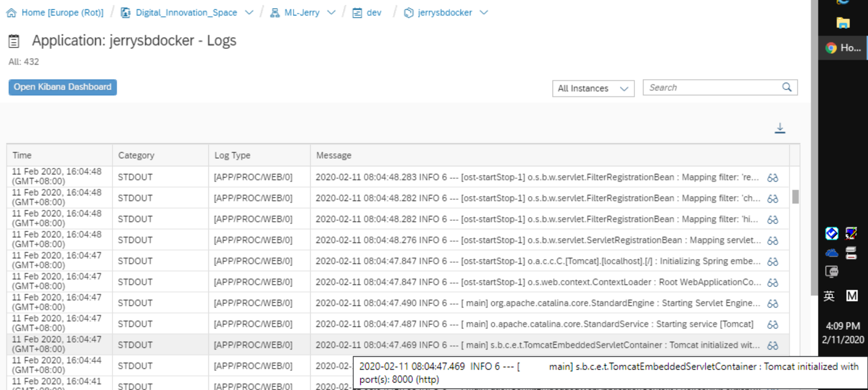868x390 pixels.
Task: Open detail view for 'ch...' mapping filter log
Action: (x=773, y=198)
